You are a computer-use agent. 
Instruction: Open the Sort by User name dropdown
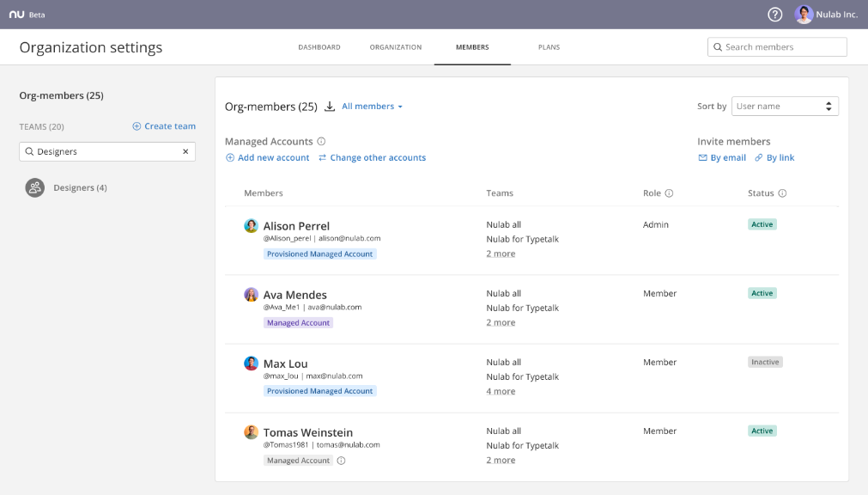coord(785,107)
